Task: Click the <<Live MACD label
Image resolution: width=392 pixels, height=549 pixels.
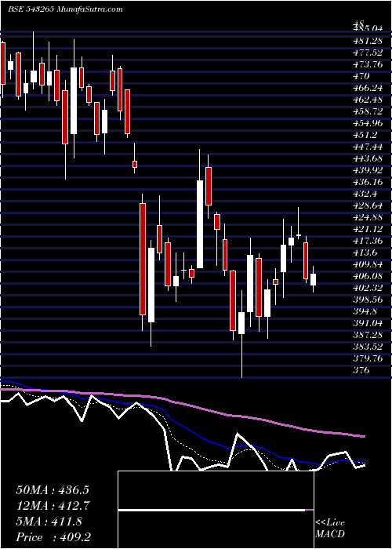Action: click(330, 529)
